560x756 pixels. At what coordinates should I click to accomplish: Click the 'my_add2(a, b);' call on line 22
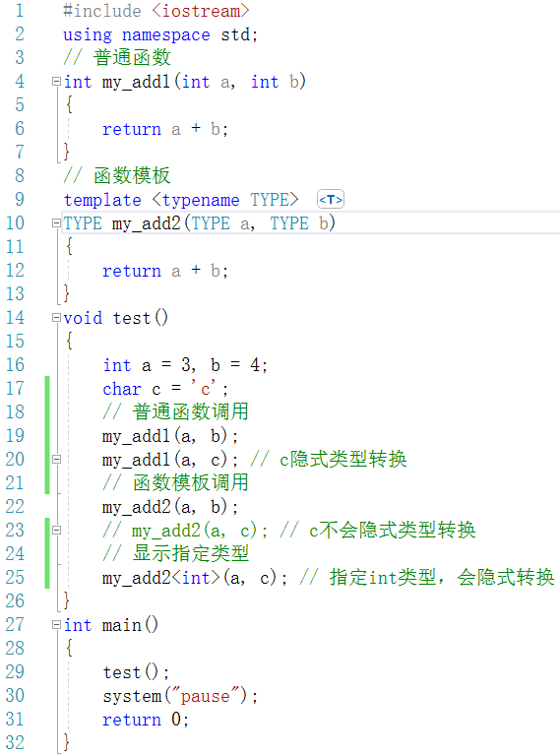(170, 507)
